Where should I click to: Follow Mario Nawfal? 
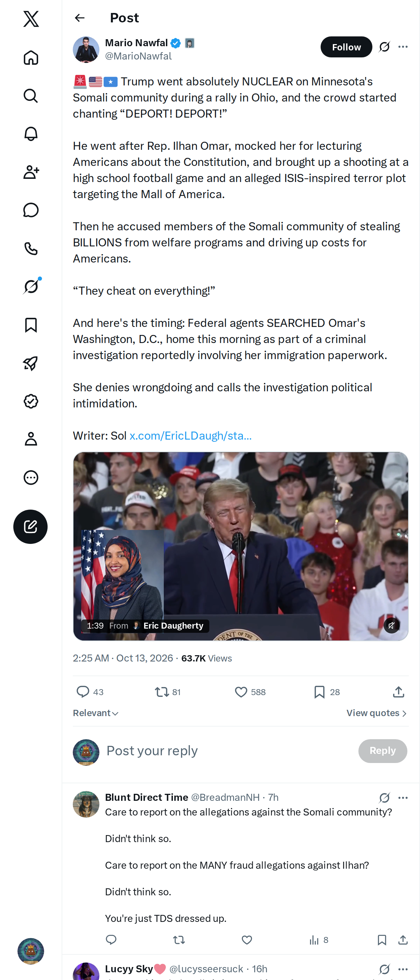[346, 47]
